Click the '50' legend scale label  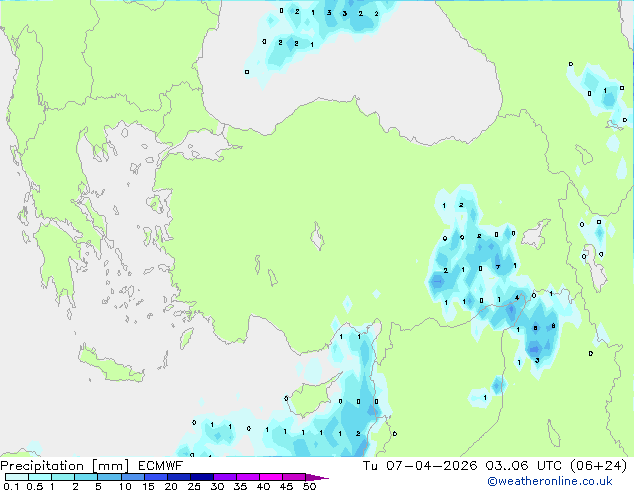[x=309, y=486]
